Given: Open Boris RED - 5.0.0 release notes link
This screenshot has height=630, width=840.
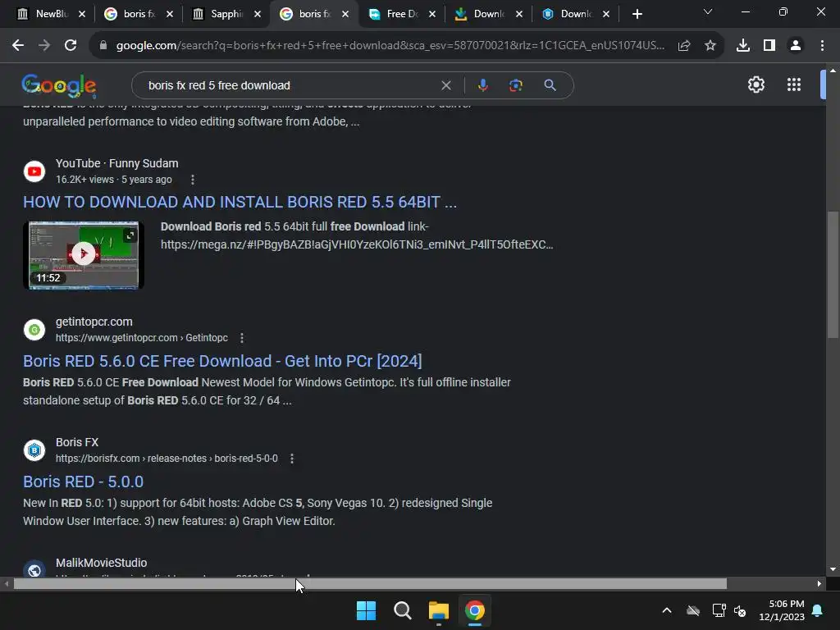Looking at the screenshot, I should tap(83, 482).
